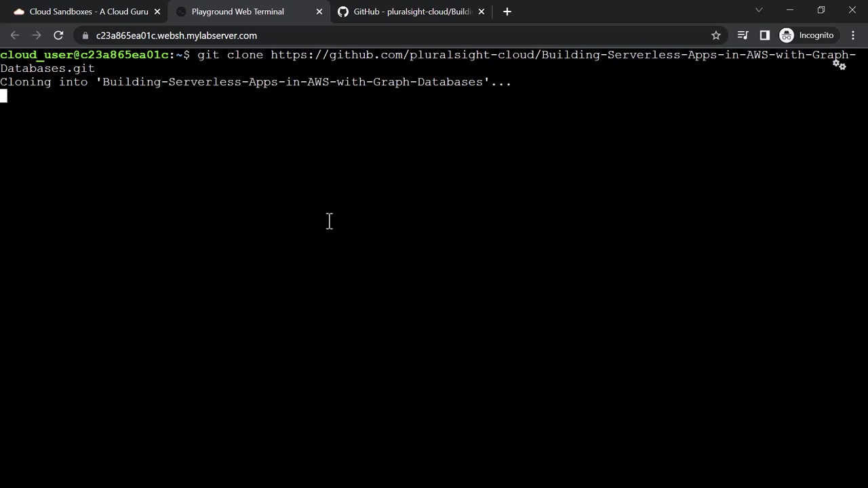Image resolution: width=868 pixels, height=488 pixels.
Task: Click the Cloud Sandboxes tab cloud favicon
Action: coord(19,12)
